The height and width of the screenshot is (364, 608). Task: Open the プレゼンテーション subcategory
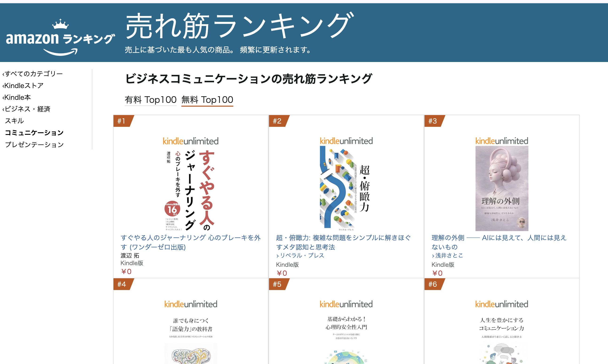pyautogui.click(x=34, y=144)
